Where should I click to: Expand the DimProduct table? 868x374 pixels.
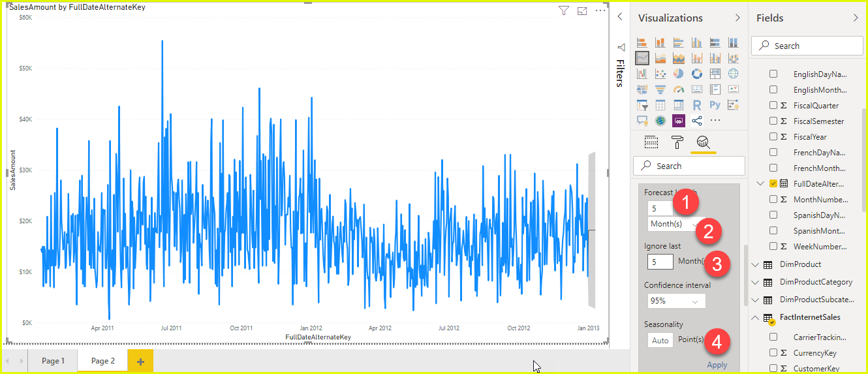(x=756, y=264)
